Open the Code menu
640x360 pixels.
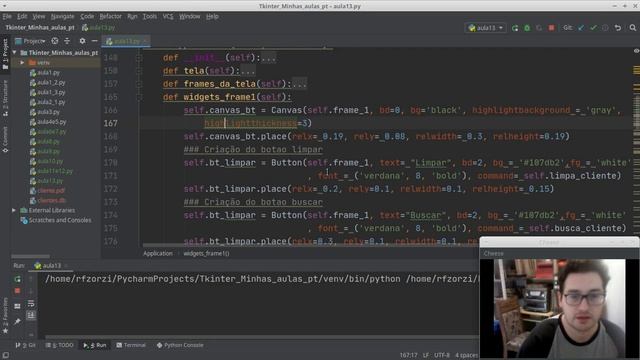pos(87,16)
